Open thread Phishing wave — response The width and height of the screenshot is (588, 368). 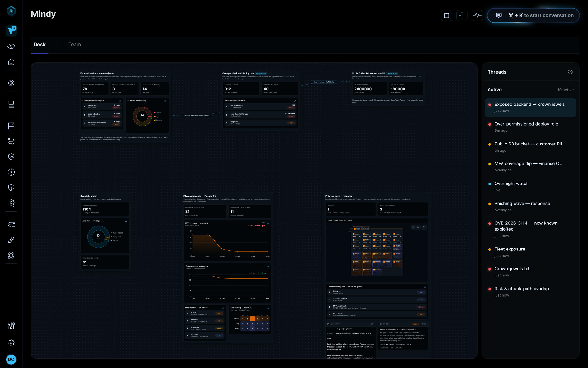point(530,207)
